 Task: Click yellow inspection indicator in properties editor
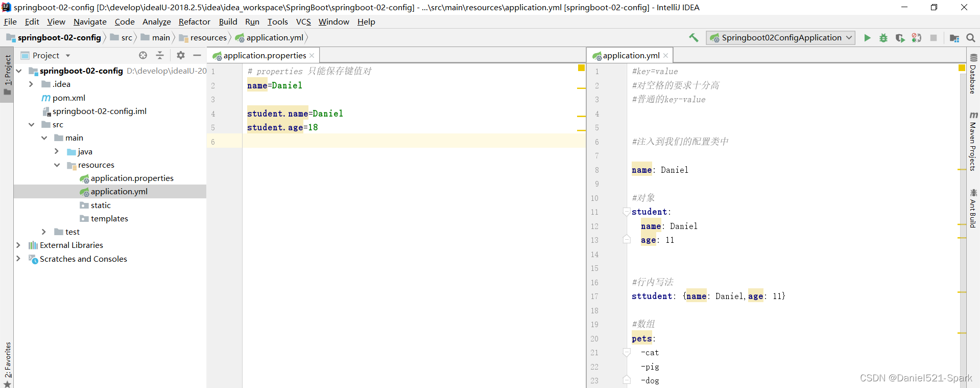tap(581, 68)
